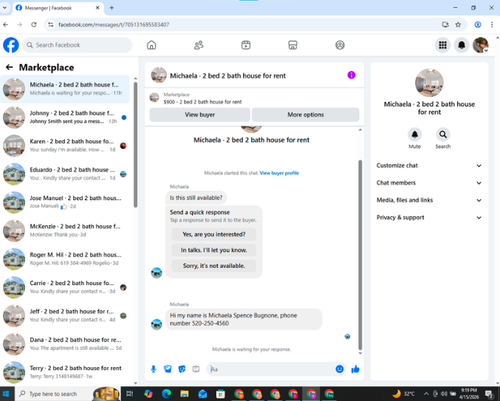This screenshot has height=401, width=500.
Task: Open Microsoft Edge from the taskbar
Action: coord(166,394)
